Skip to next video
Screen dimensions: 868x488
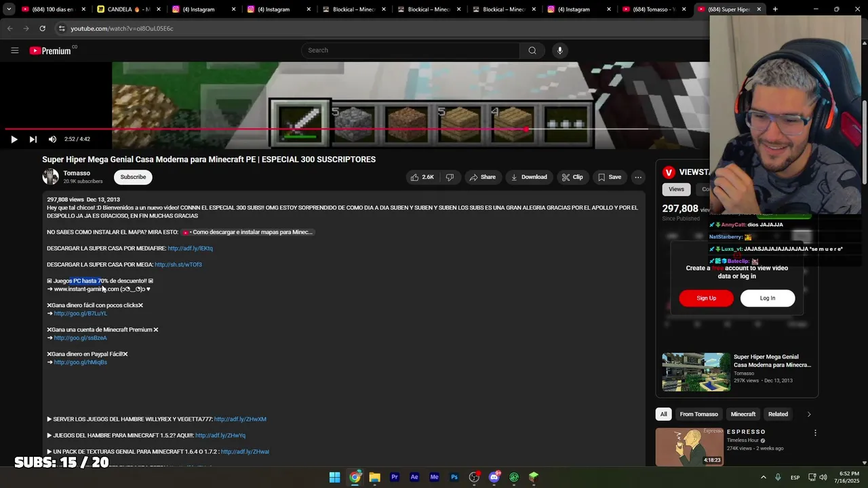point(33,139)
